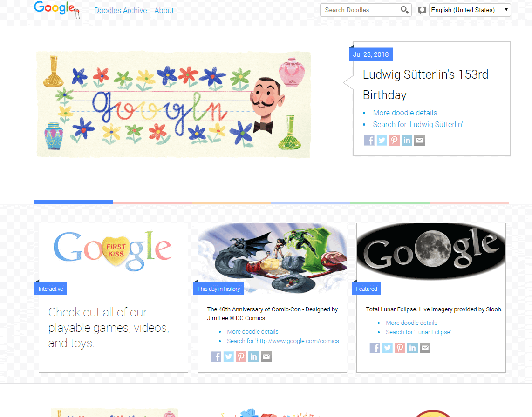Open the About page
Screen dimensions: 532x417
164,11
